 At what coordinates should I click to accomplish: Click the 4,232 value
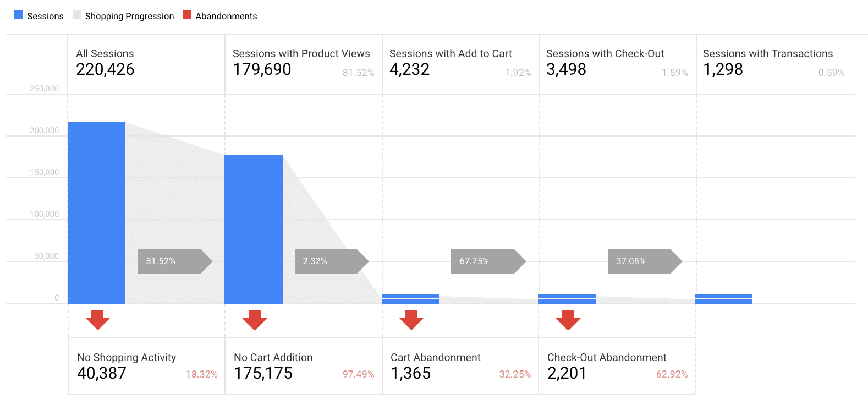pyautogui.click(x=409, y=69)
